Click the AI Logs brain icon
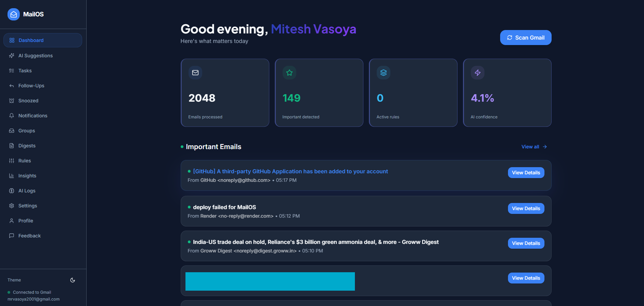The image size is (644, 306). (12, 191)
